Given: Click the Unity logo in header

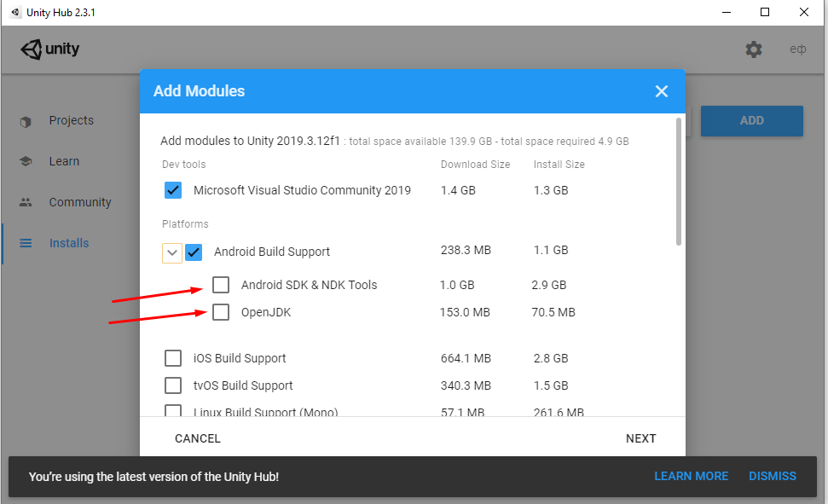Looking at the screenshot, I should point(50,49).
